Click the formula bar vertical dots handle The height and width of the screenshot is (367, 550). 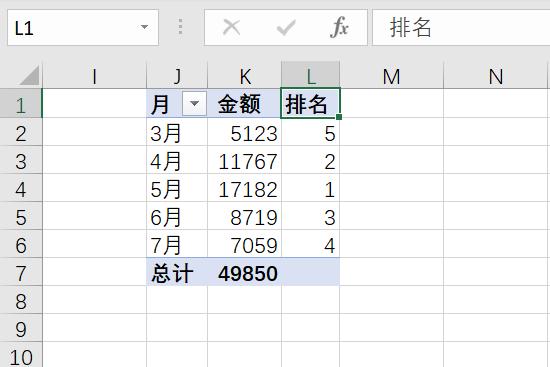click(x=180, y=27)
